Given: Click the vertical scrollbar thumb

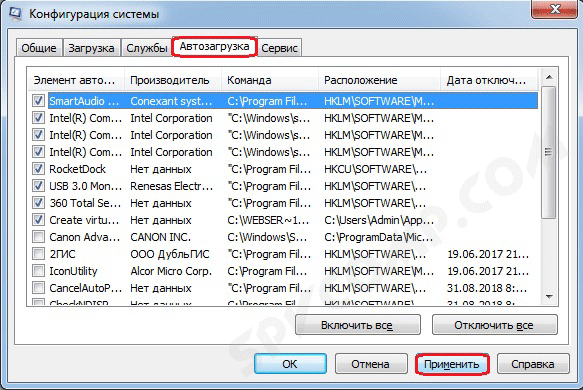Looking at the screenshot, I should click(x=549, y=152).
